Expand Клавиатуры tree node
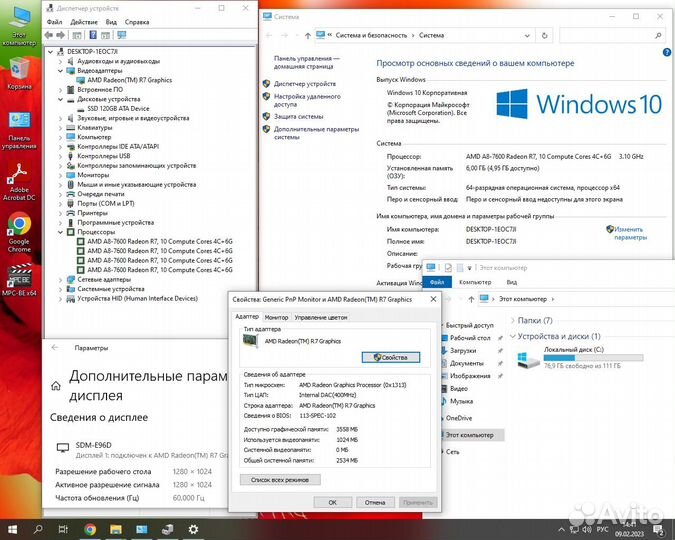 (61, 127)
